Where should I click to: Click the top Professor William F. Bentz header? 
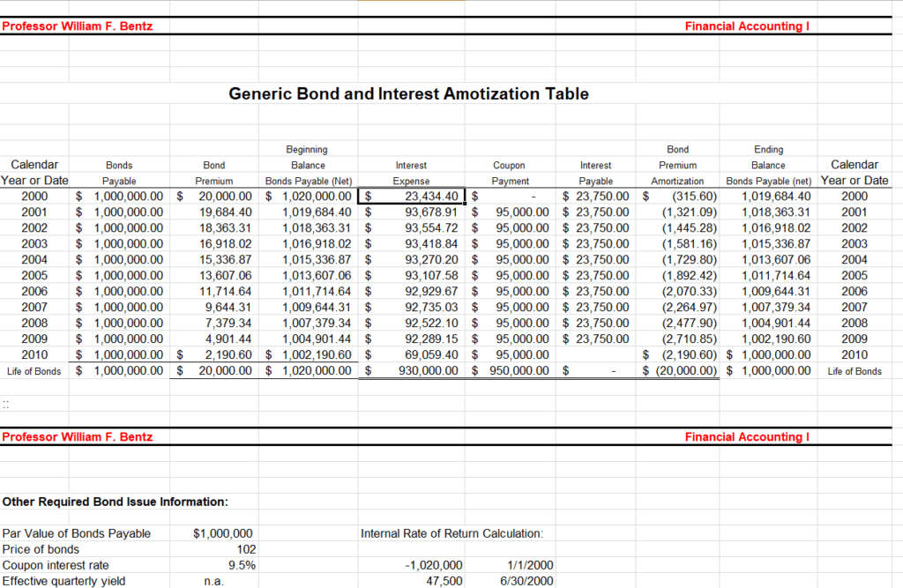tap(78, 26)
